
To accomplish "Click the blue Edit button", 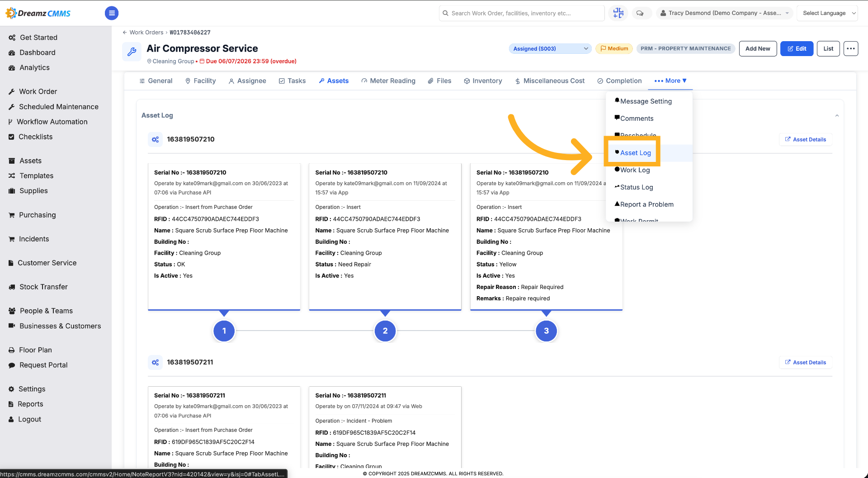I will tap(797, 48).
